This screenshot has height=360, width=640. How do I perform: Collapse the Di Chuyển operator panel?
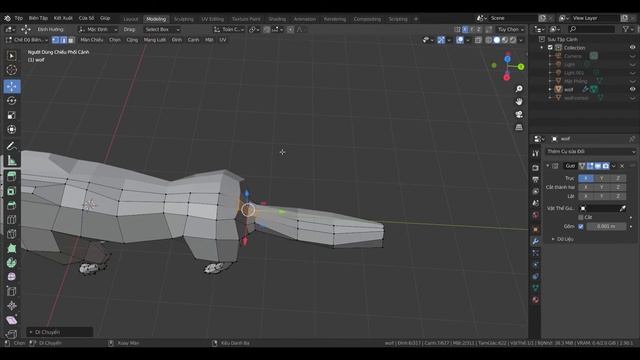31,332
